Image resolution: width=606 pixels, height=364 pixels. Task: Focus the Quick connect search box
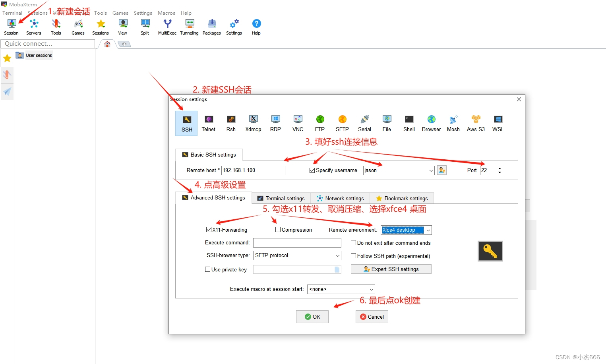tap(48, 44)
